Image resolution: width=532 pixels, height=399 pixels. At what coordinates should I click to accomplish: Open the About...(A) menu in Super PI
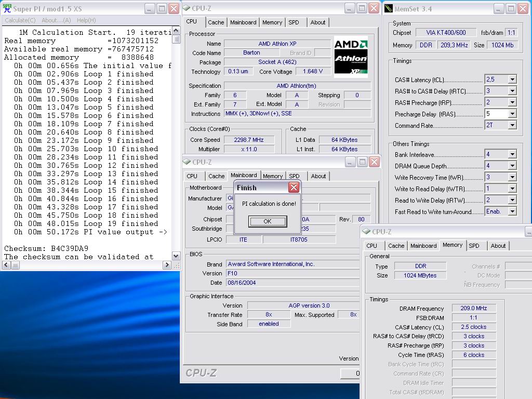56,20
